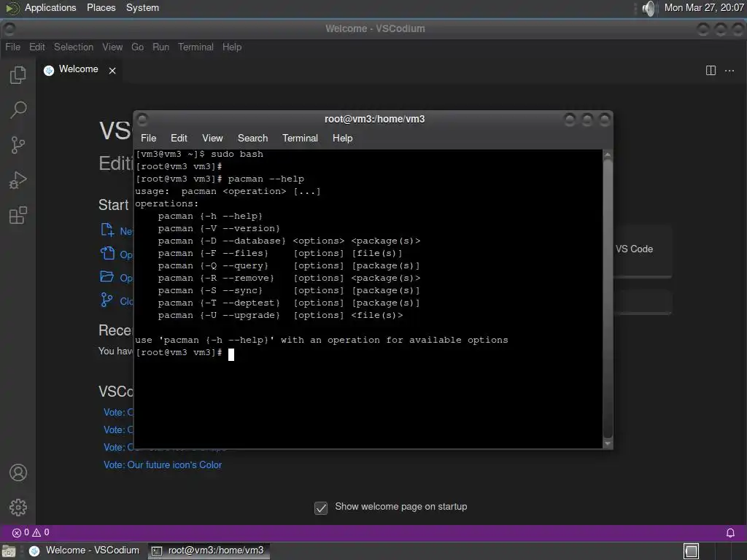
Task: Click the VS Code walkthrough card
Action: coord(643,251)
